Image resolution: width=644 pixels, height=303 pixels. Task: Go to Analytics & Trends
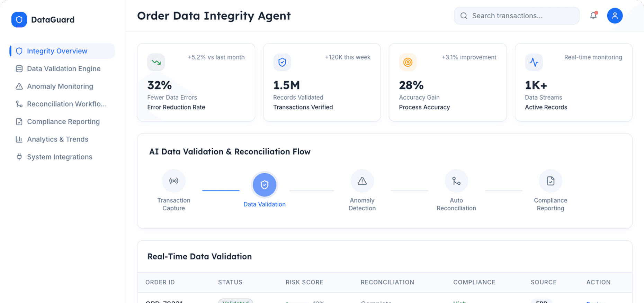point(57,139)
